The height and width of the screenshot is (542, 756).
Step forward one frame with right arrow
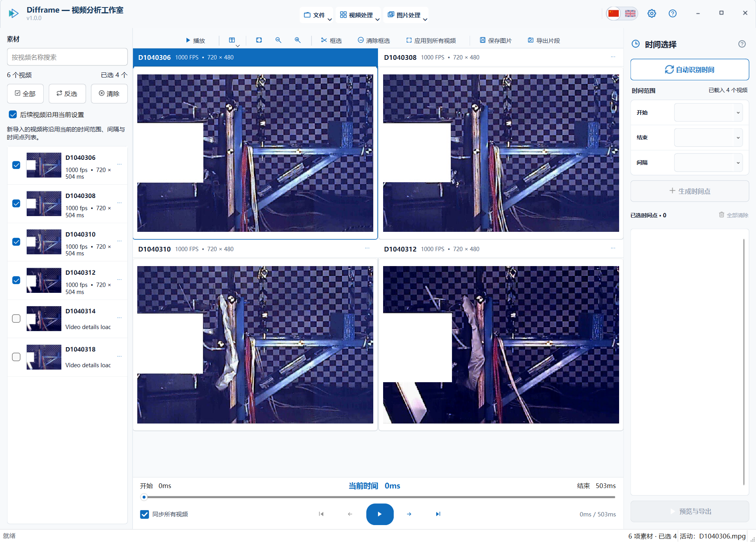409,514
